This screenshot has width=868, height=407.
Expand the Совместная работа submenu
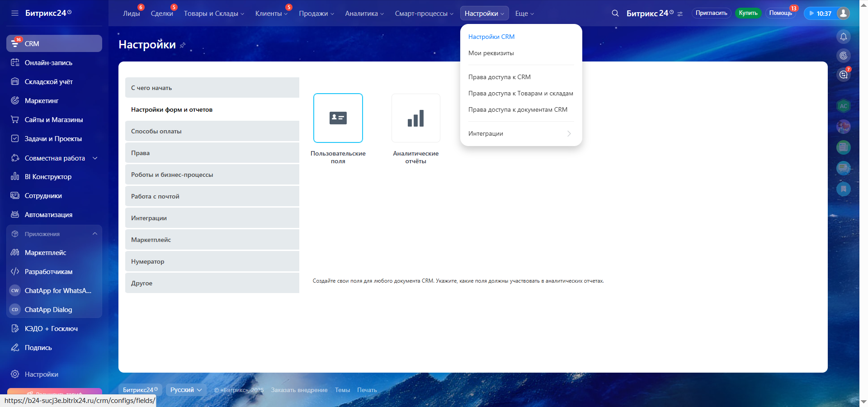click(95, 158)
